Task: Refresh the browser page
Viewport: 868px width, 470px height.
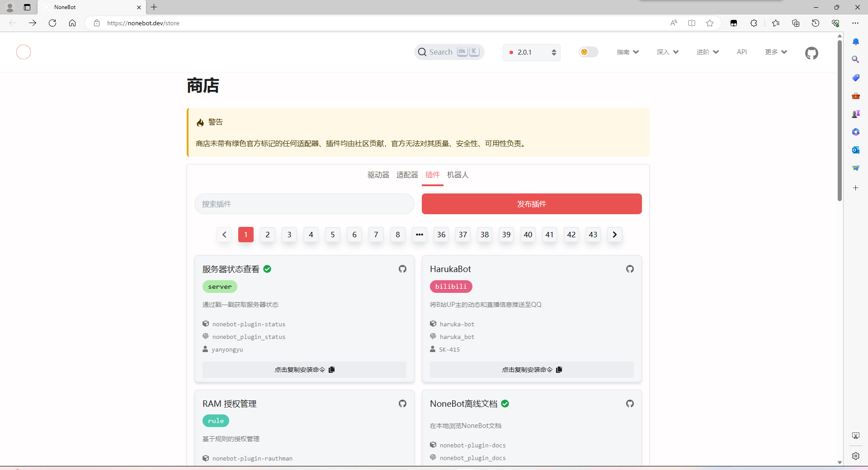Action: click(x=52, y=23)
